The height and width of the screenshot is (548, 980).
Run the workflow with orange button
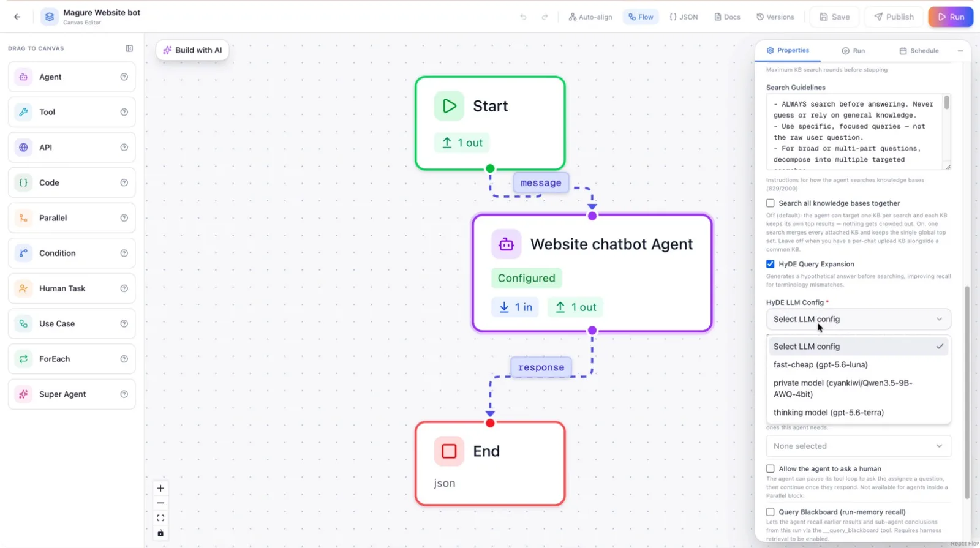pos(951,17)
